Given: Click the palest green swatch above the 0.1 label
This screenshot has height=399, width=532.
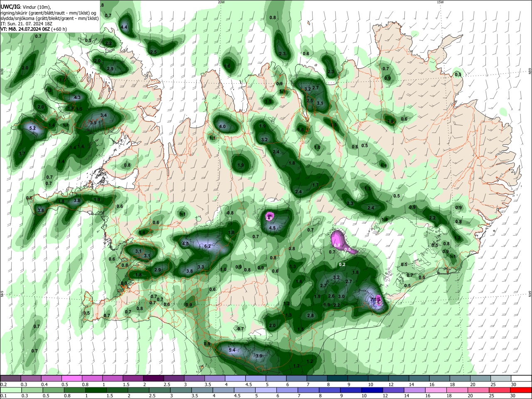Looking at the screenshot, I should point(10,390).
